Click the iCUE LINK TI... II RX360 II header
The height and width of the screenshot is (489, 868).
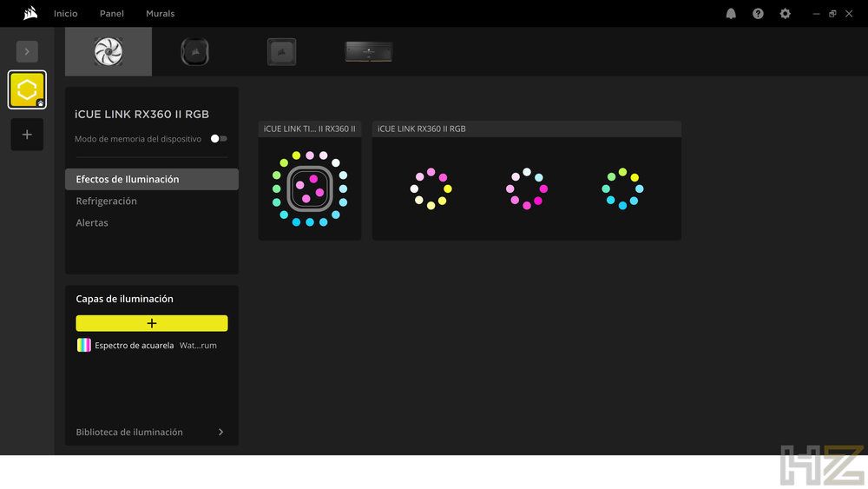pyautogui.click(x=310, y=129)
